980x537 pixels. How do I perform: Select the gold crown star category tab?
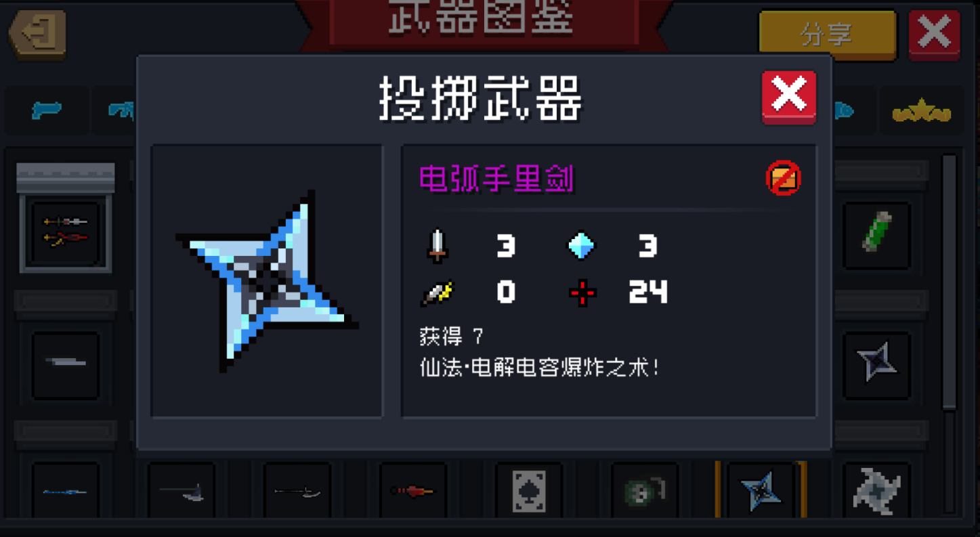click(921, 112)
